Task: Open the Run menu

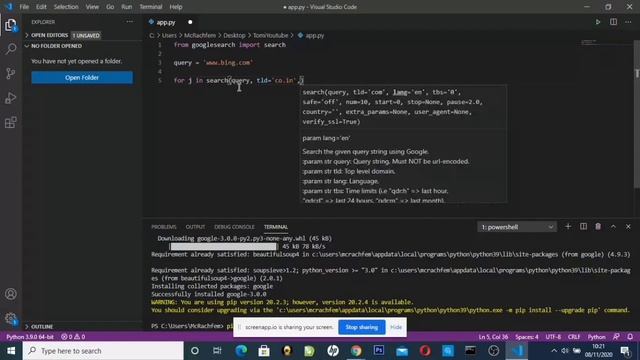Action: 127,7
